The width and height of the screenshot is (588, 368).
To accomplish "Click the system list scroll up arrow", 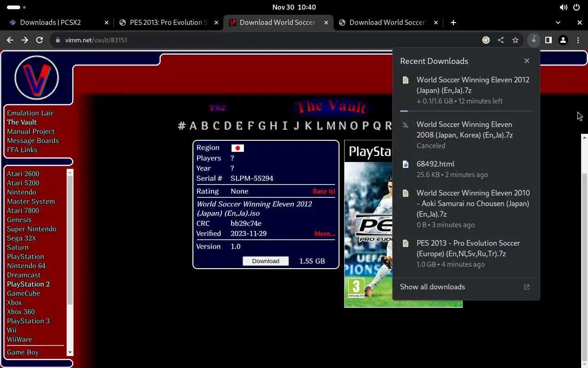I will pyautogui.click(x=70, y=172).
